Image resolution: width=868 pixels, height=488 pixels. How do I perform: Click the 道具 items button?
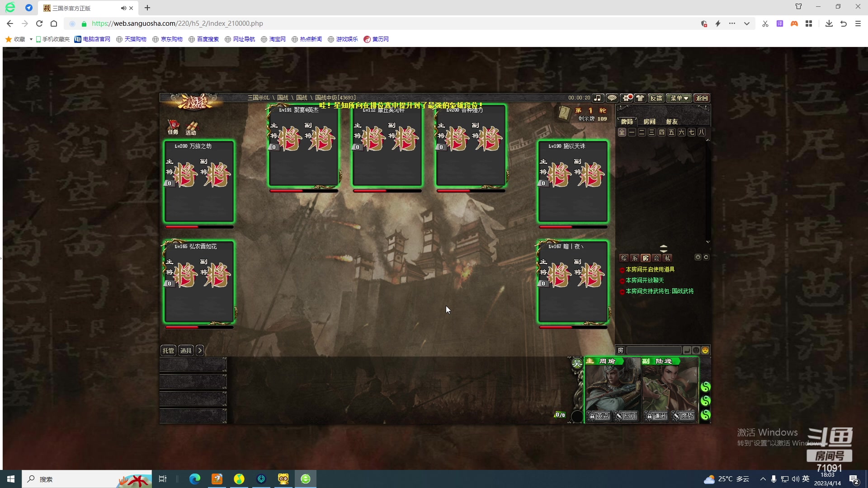[186, 351]
